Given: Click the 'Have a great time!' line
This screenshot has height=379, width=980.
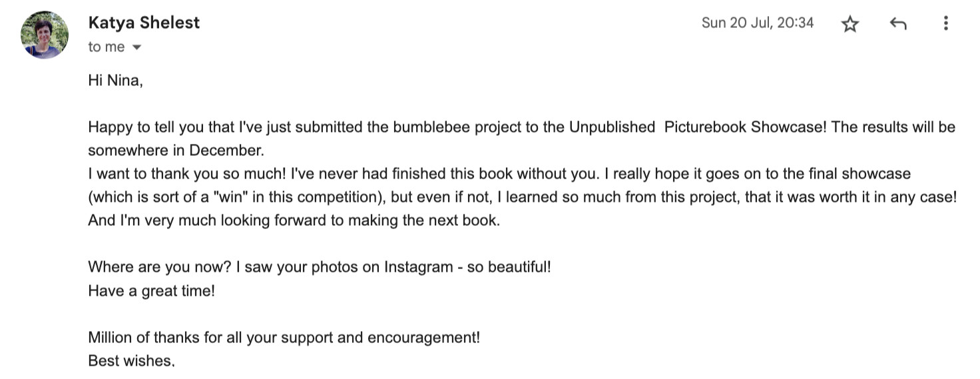Looking at the screenshot, I should [151, 291].
